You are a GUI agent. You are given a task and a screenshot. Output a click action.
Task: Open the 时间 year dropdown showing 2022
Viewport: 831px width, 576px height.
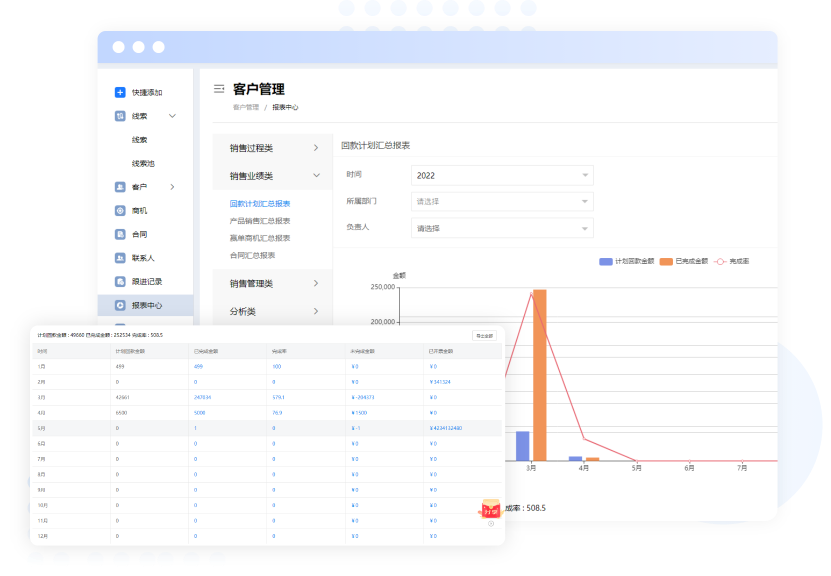[x=502, y=175]
